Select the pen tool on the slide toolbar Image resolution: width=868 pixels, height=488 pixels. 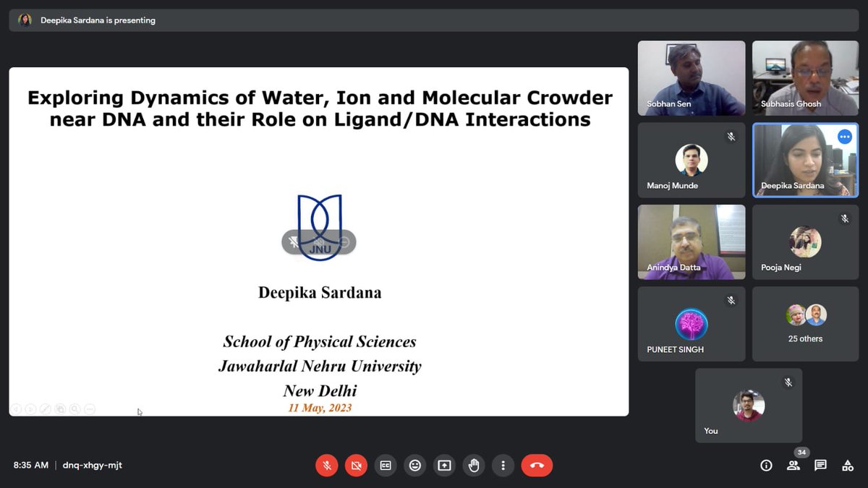46,409
